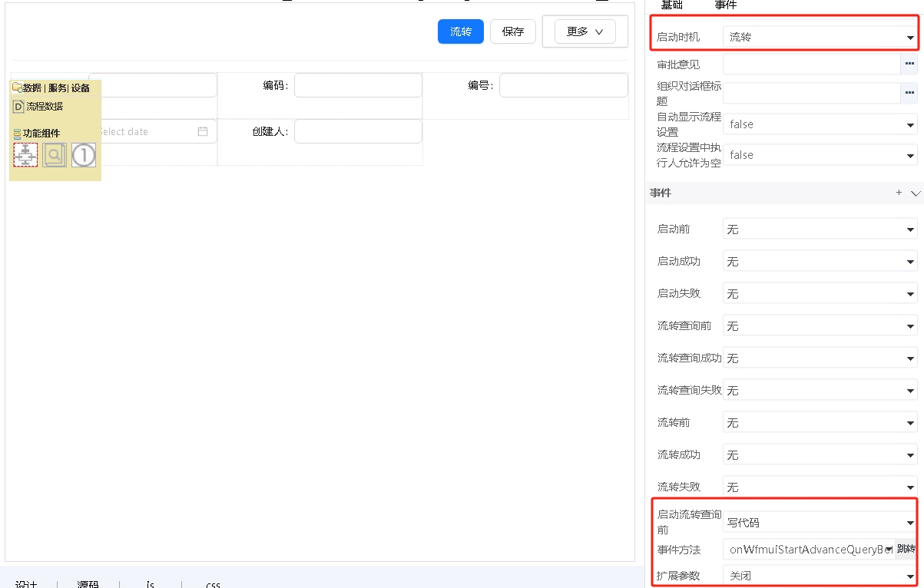Open the 扩展参数 dropdown

(820, 576)
